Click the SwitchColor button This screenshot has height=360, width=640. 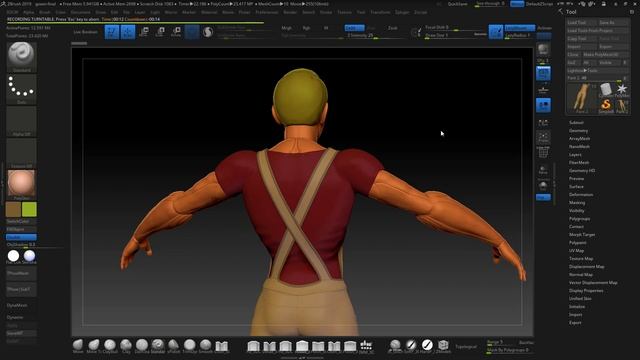click(21, 222)
